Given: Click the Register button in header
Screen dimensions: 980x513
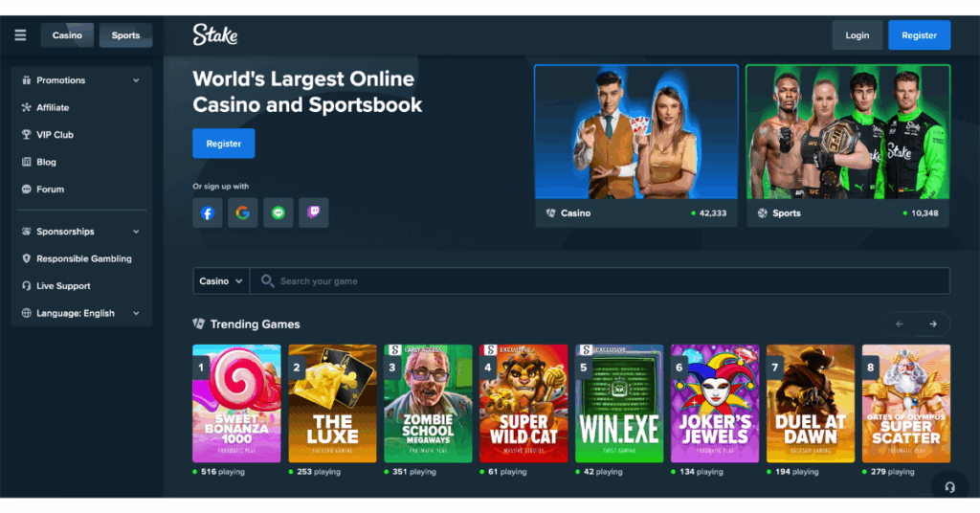Looking at the screenshot, I should tap(920, 35).
